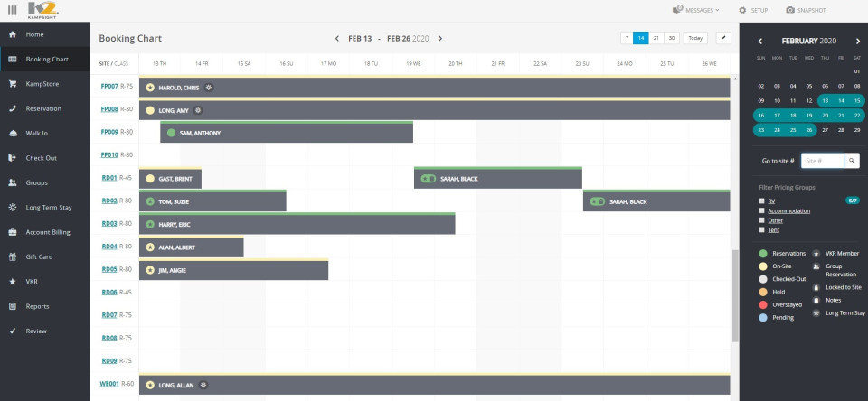Click the Site # input field
This screenshot has height=401, width=868.
(x=823, y=161)
